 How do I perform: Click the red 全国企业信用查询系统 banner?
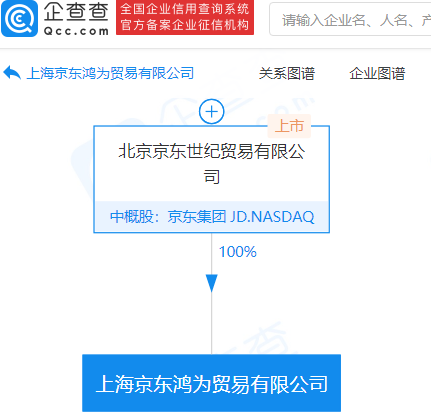click(x=185, y=17)
